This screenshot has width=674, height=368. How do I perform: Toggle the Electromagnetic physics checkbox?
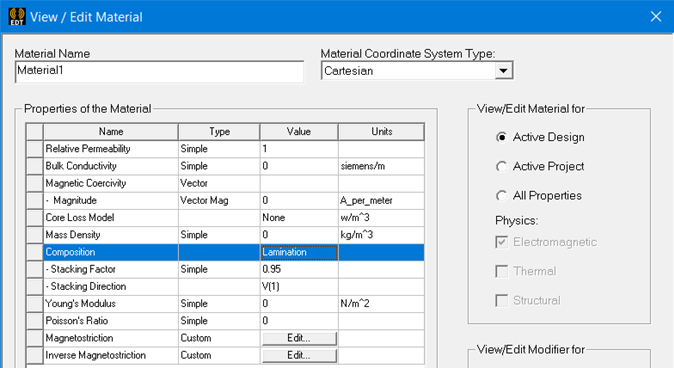(x=501, y=242)
